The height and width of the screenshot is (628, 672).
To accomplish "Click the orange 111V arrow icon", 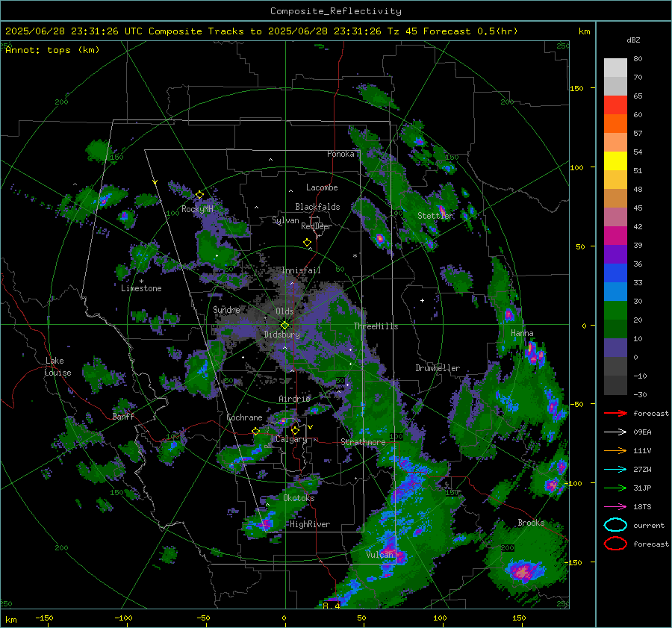I will coord(615,450).
